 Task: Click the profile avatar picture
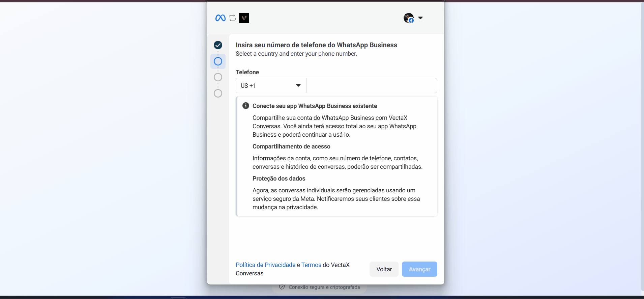click(x=408, y=18)
